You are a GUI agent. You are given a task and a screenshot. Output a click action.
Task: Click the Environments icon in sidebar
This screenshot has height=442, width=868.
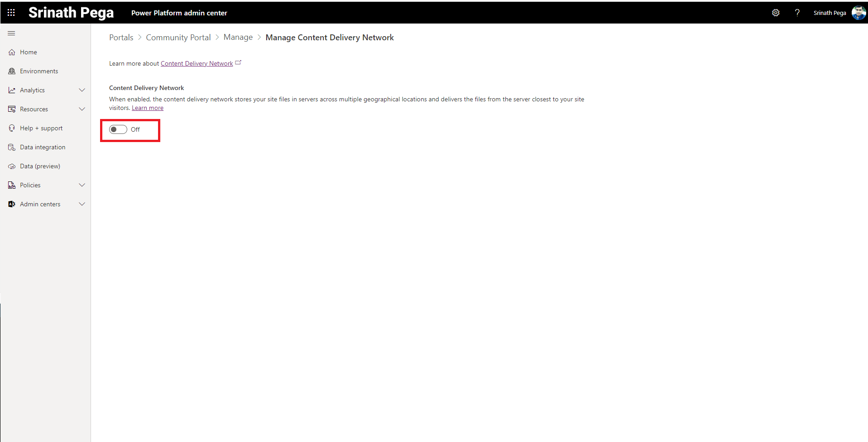[x=12, y=71]
